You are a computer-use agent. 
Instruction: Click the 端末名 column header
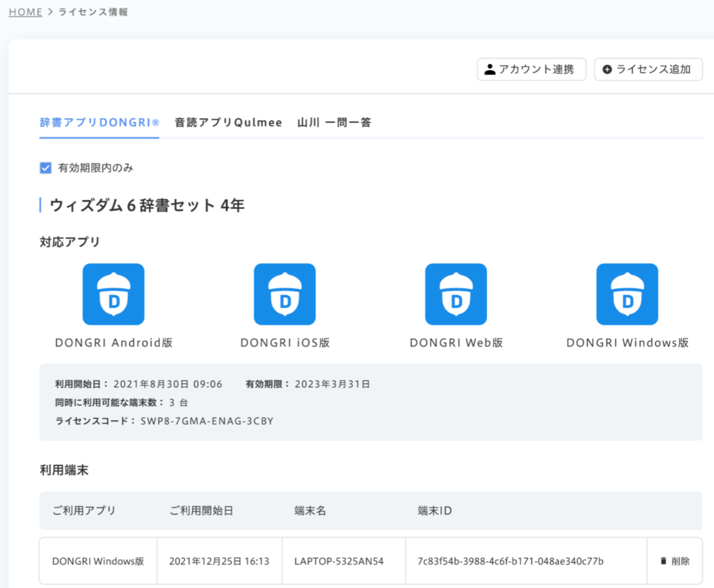[x=310, y=510]
